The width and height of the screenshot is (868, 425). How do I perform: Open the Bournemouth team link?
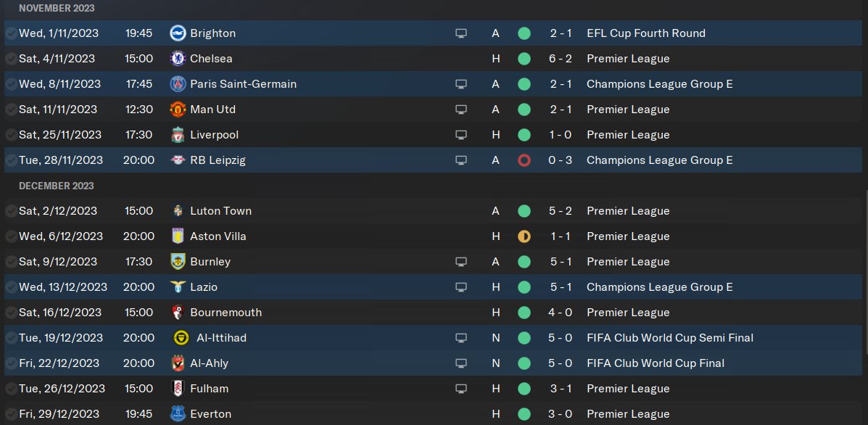(226, 313)
